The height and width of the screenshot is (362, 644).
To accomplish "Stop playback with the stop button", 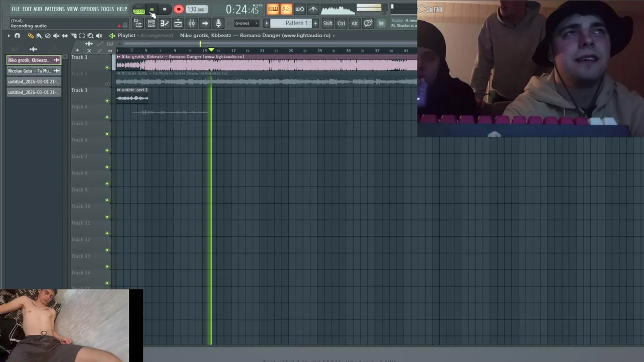I will [165, 10].
